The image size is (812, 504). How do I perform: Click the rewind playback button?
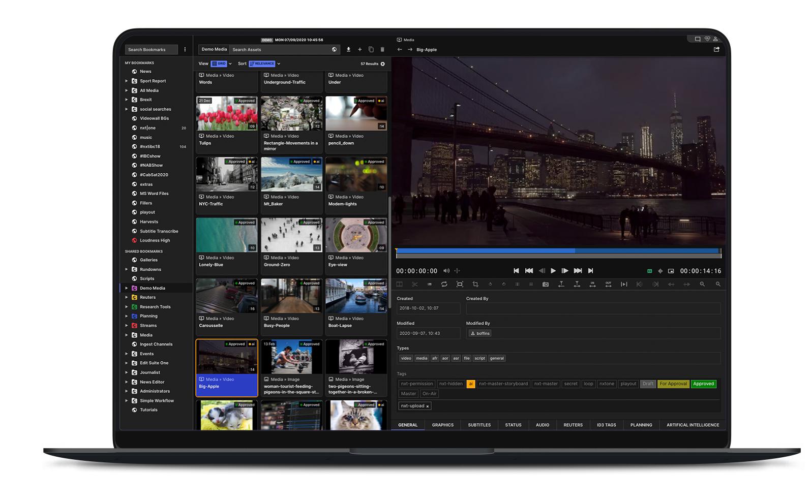pos(529,271)
